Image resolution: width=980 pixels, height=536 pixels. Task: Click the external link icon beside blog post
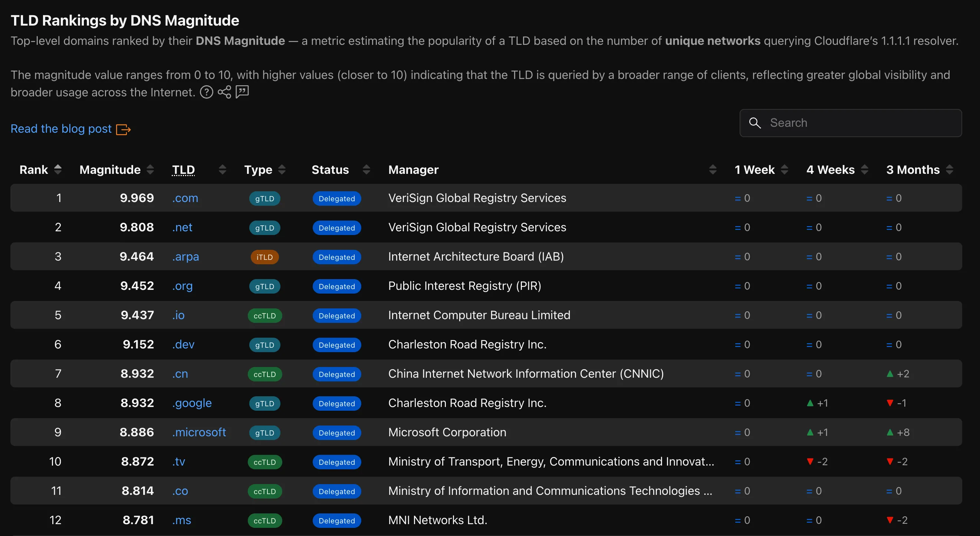coord(123,130)
